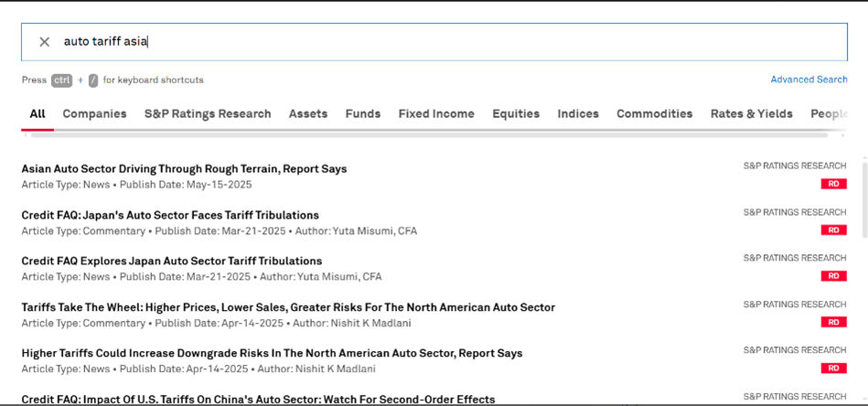
Task: Open 'Credit FAQ: Japan's Auto Sector Faces Tariff Tribulations'
Action: tap(170, 215)
